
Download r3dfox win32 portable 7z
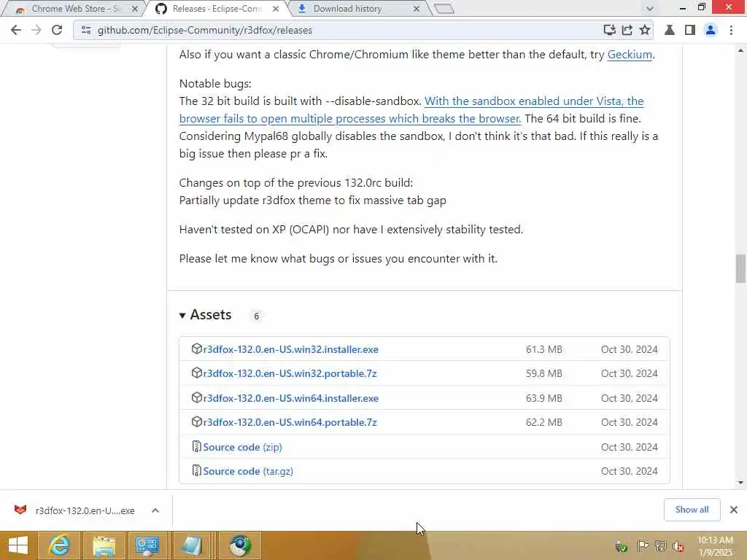click(x=290, y=373)
